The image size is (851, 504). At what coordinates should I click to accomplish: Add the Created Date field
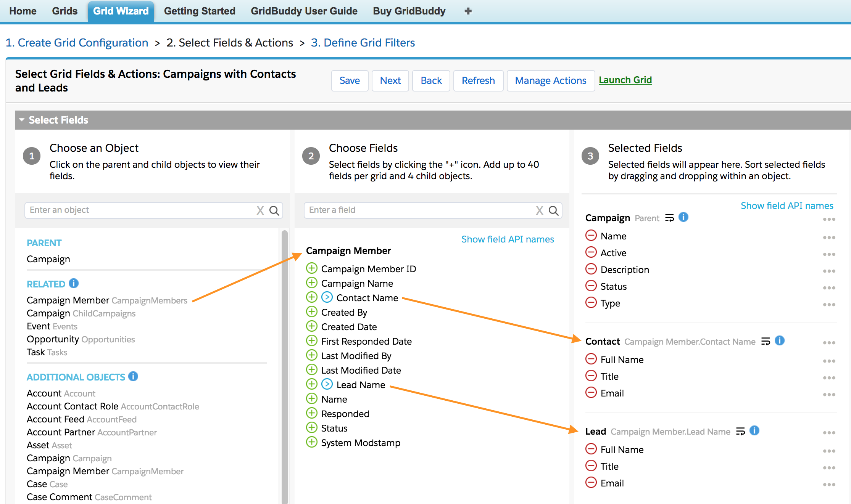312,326
